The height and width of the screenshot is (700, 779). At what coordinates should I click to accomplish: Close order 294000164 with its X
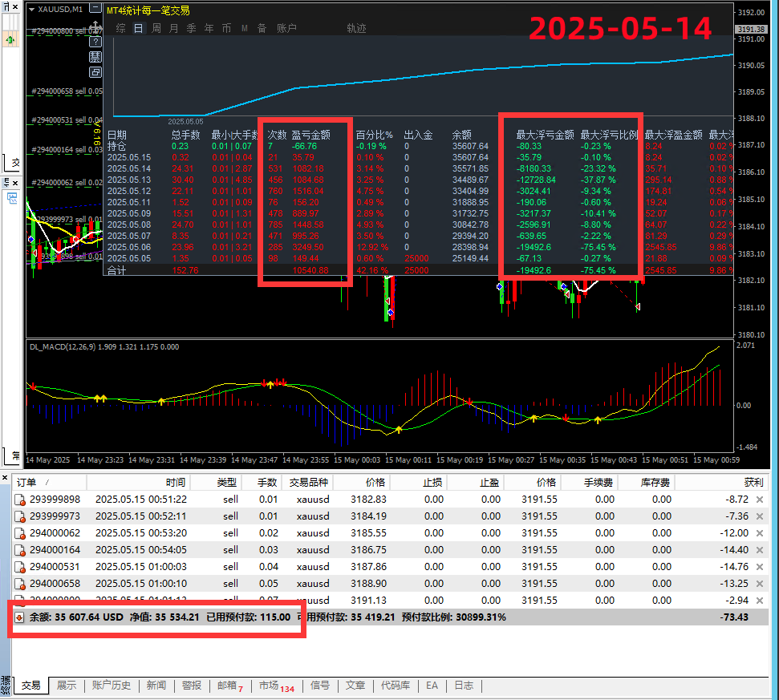pos(760,550)
